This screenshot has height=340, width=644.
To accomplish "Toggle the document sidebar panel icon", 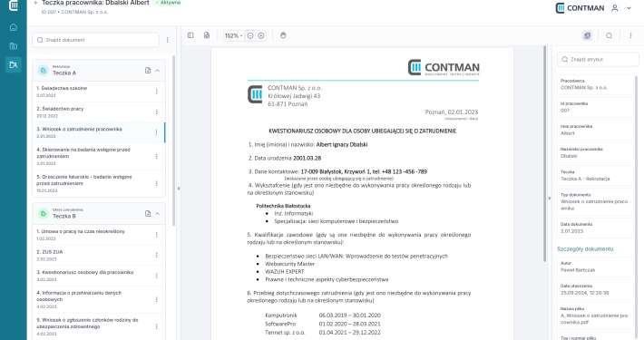I will point(190,35).
